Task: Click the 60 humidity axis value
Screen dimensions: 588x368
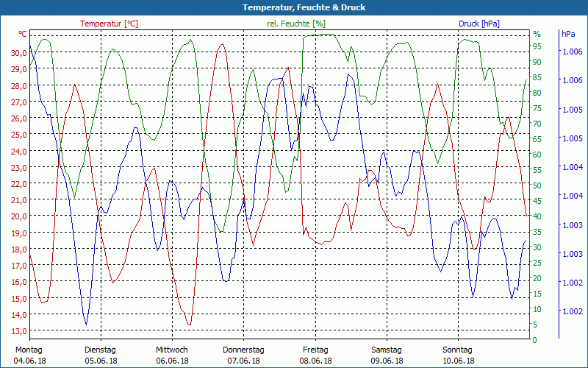Action: [537, 155]
